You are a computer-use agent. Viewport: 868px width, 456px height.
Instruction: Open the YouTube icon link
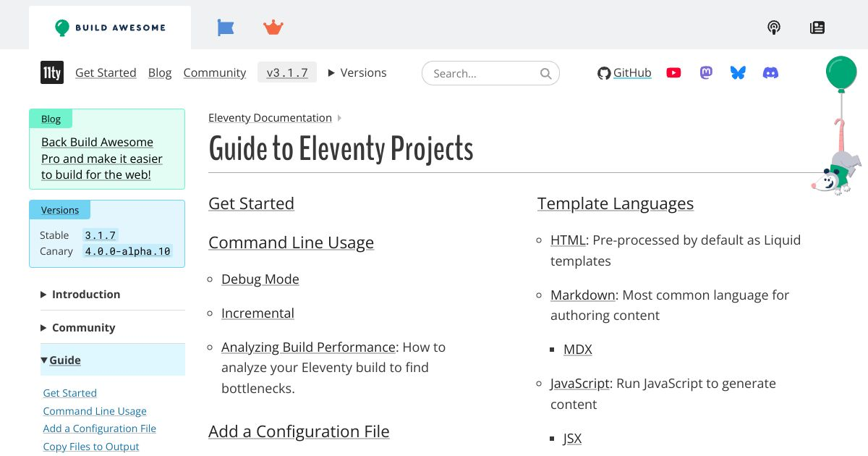673,72
